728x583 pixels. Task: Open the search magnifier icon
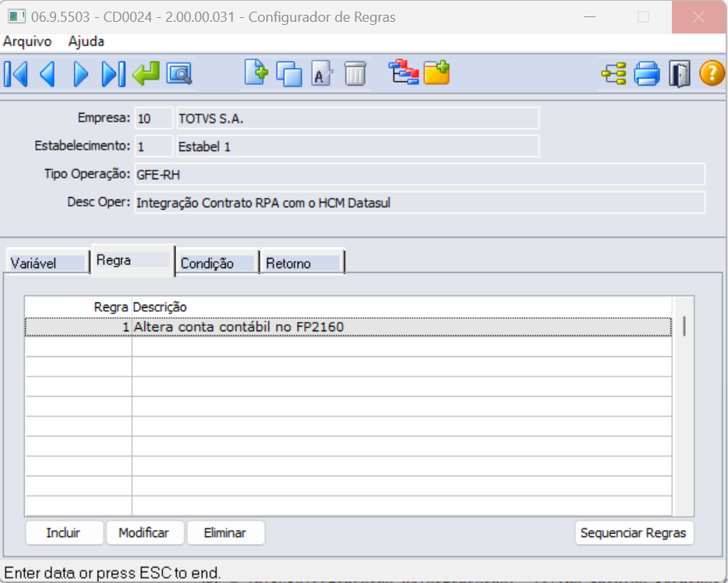click(x=179, y=74)
